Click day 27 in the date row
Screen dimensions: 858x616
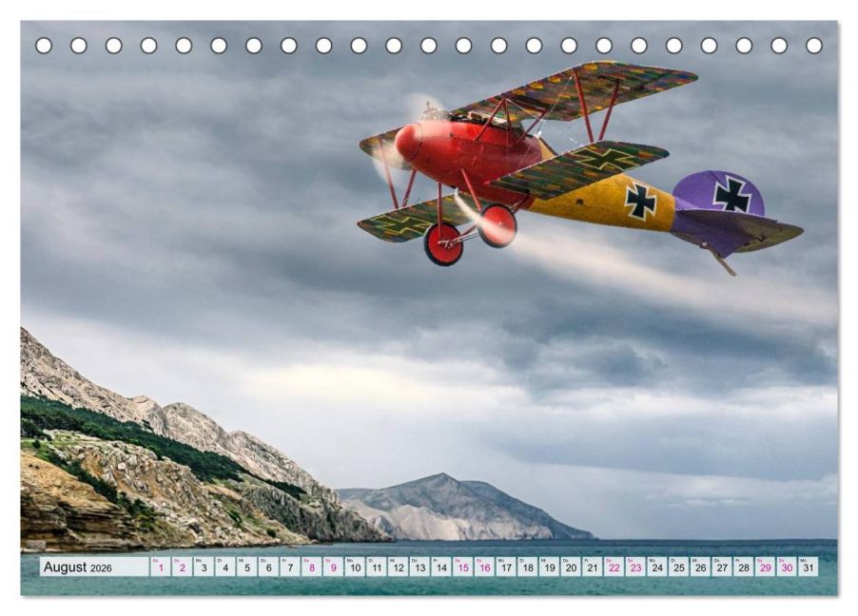point(721,568)
